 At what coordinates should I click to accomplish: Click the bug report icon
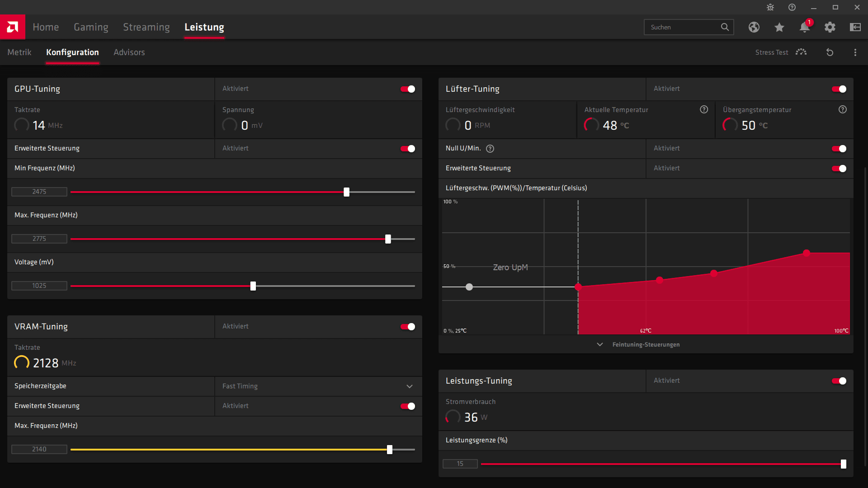pyautogui.click(x=770, y=7)
